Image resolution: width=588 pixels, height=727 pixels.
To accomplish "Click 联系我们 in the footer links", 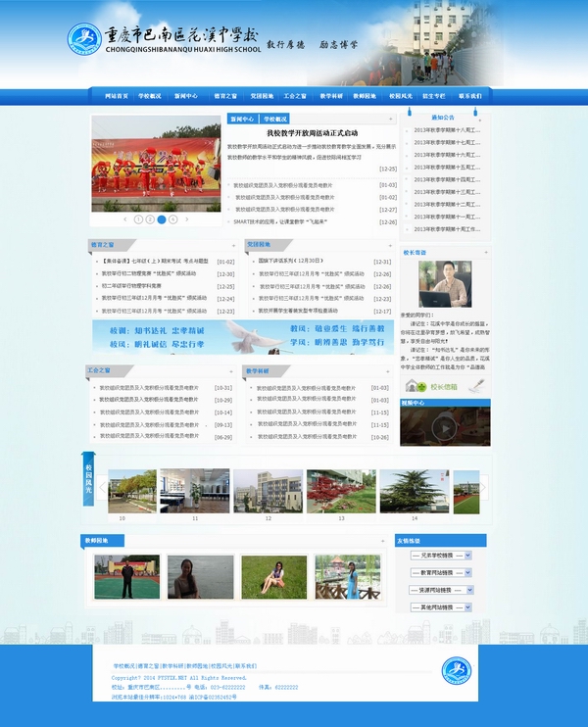I will click(x=246, y=665).
